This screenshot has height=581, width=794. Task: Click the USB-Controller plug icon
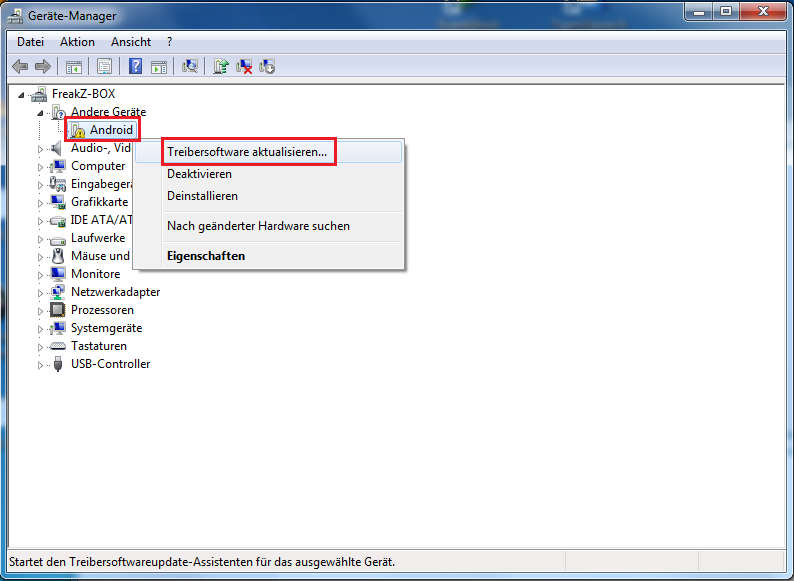58,364
